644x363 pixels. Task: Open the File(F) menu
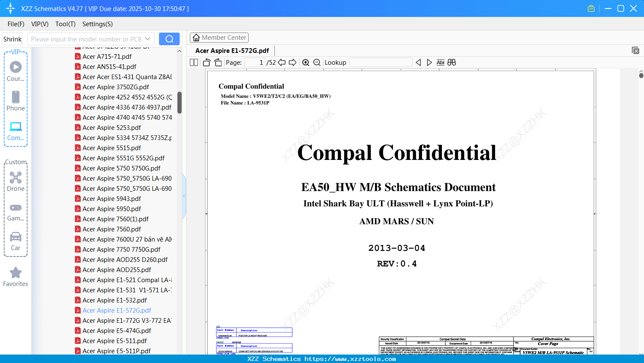coord(16,24)
